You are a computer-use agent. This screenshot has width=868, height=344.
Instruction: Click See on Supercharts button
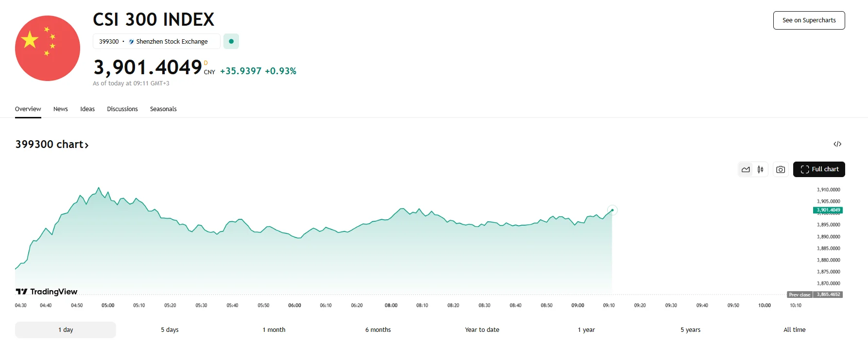(x=809, y=20)
